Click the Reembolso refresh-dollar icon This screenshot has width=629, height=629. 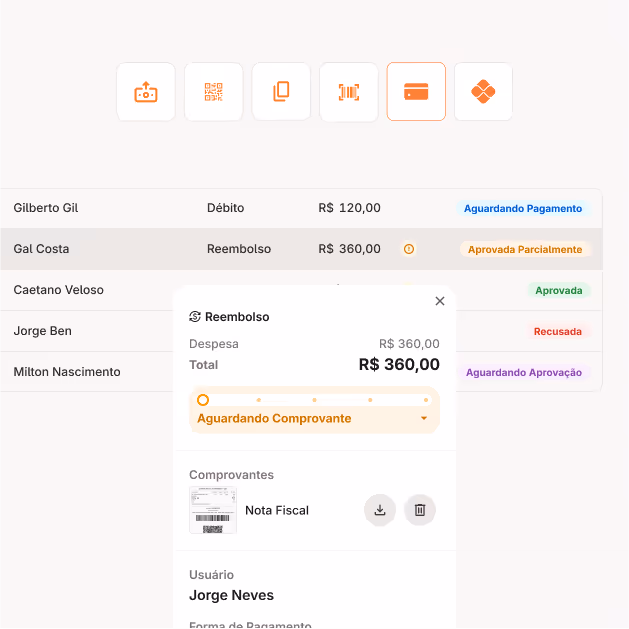(x=195, y=317)
